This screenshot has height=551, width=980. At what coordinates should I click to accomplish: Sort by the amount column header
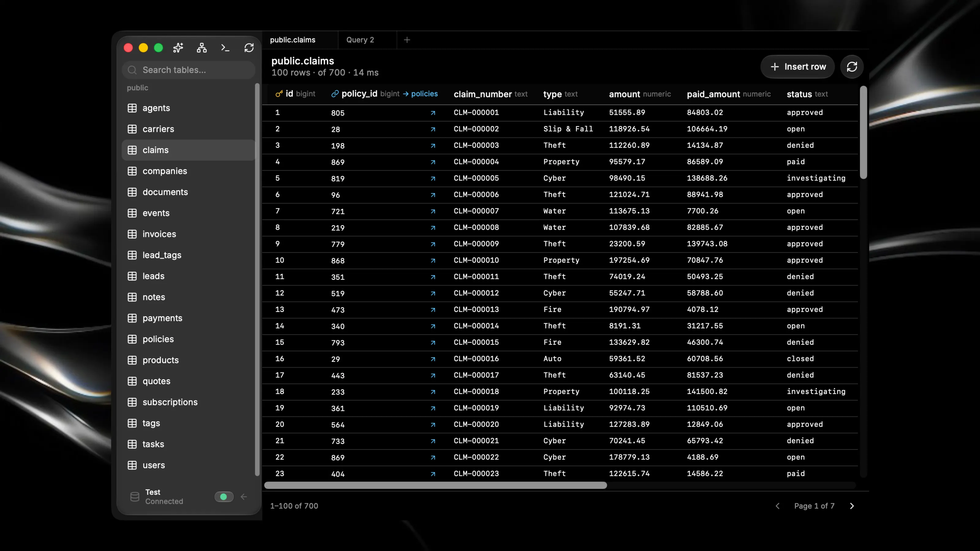[x=639, y=94]
